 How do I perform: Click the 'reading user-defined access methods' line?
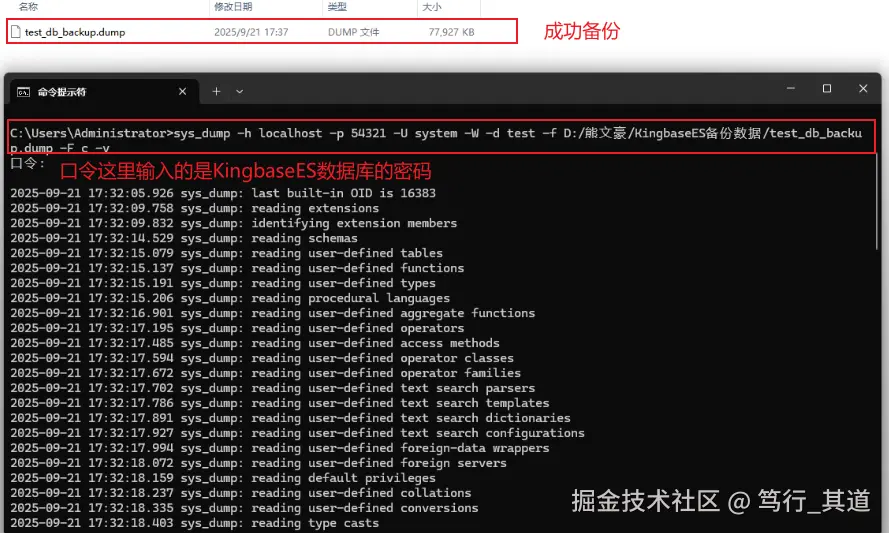pos(255,343)
